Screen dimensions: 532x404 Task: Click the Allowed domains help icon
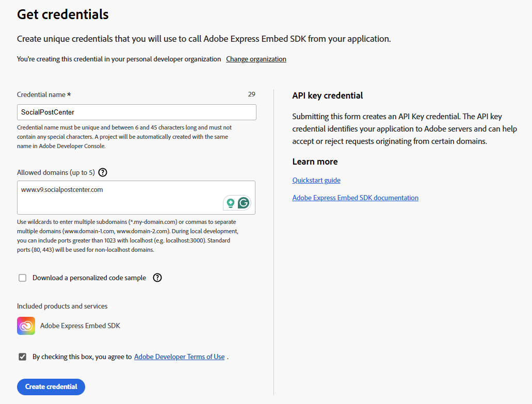click(103, 172)
